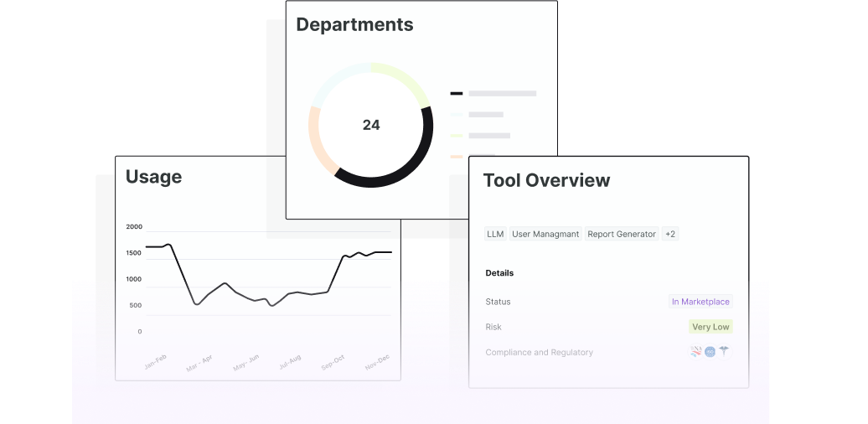868x424 pixels.
Task: Click the light green legend swatch
Action: point(457,135)
